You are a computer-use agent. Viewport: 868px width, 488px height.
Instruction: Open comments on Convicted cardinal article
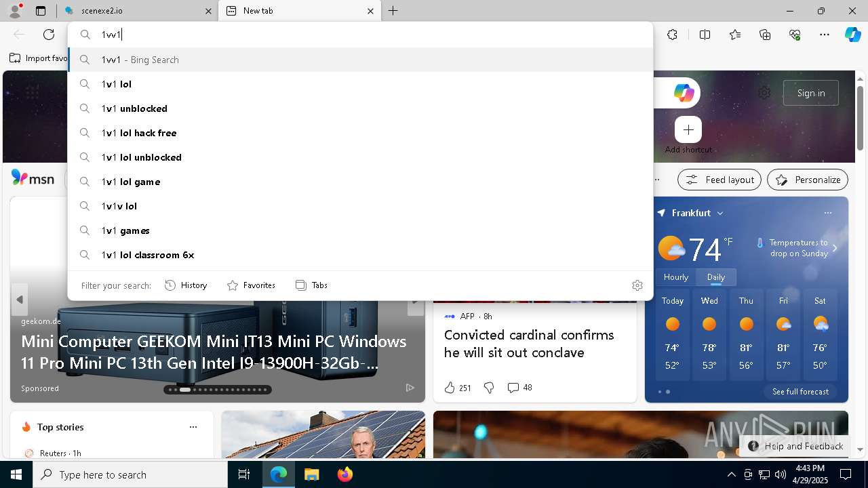pos(519,388)
